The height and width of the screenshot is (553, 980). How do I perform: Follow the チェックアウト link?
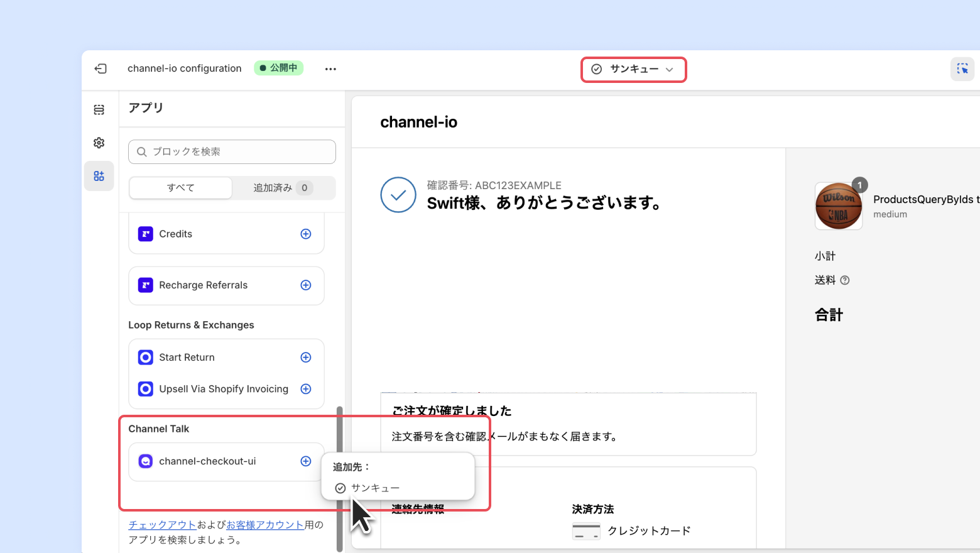tap(163, 525)
